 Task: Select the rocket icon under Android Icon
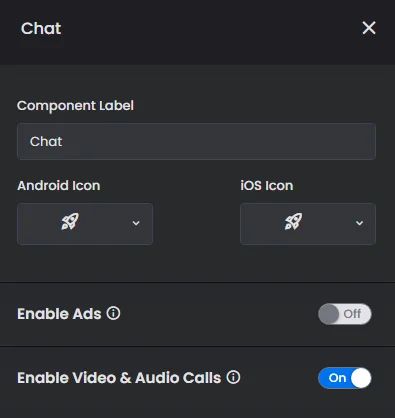point(70,222)
